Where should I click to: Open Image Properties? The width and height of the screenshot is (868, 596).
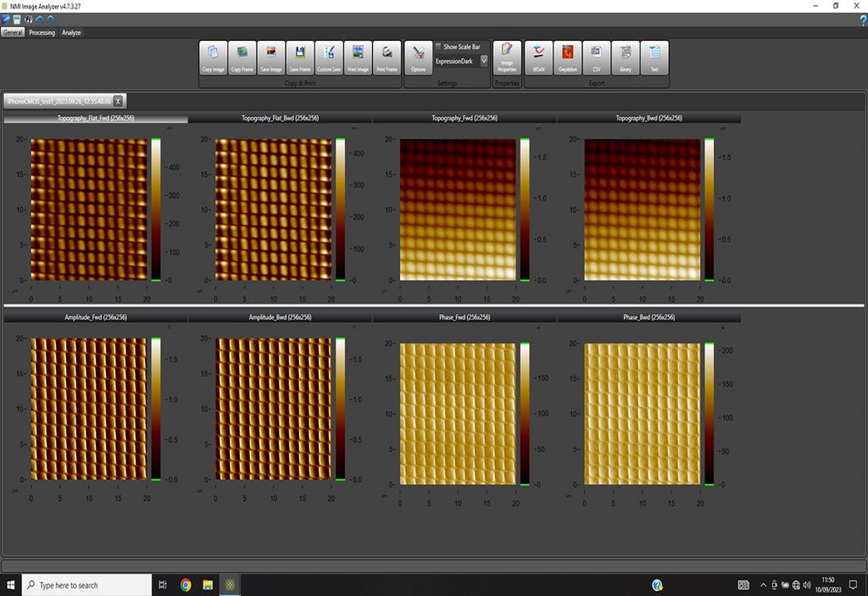pos(507,58)
